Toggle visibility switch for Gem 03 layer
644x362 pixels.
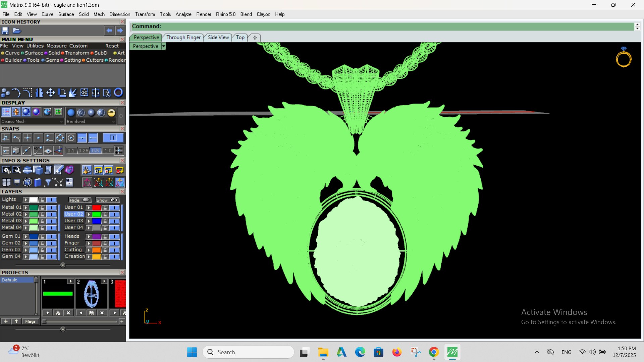coord(51,250)
